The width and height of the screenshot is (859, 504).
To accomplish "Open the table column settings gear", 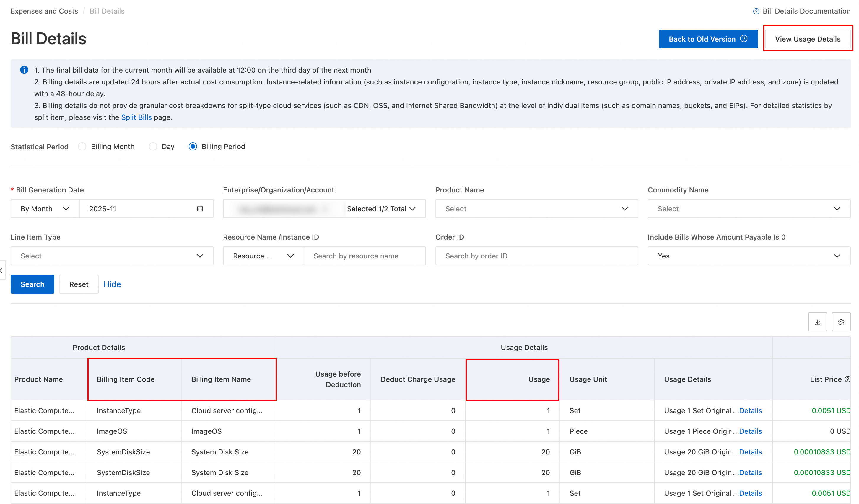I will (841, 322).
